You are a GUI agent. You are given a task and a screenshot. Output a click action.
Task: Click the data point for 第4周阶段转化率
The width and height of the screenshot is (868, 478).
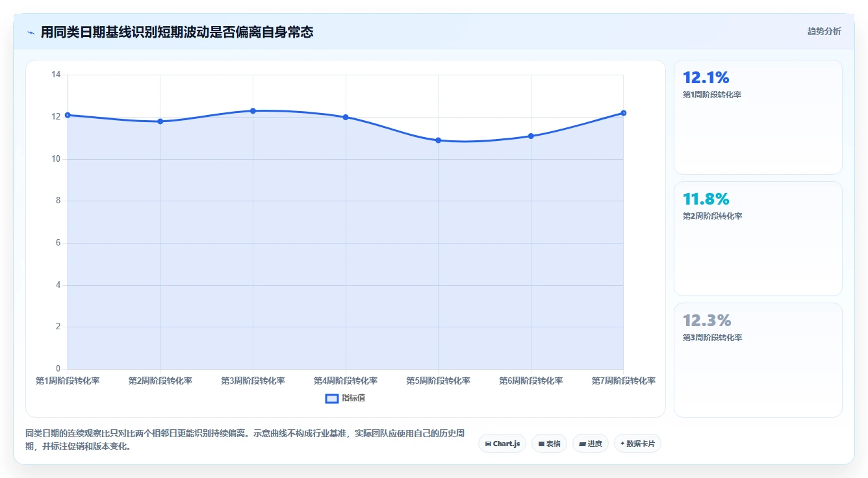pos(346,117)
